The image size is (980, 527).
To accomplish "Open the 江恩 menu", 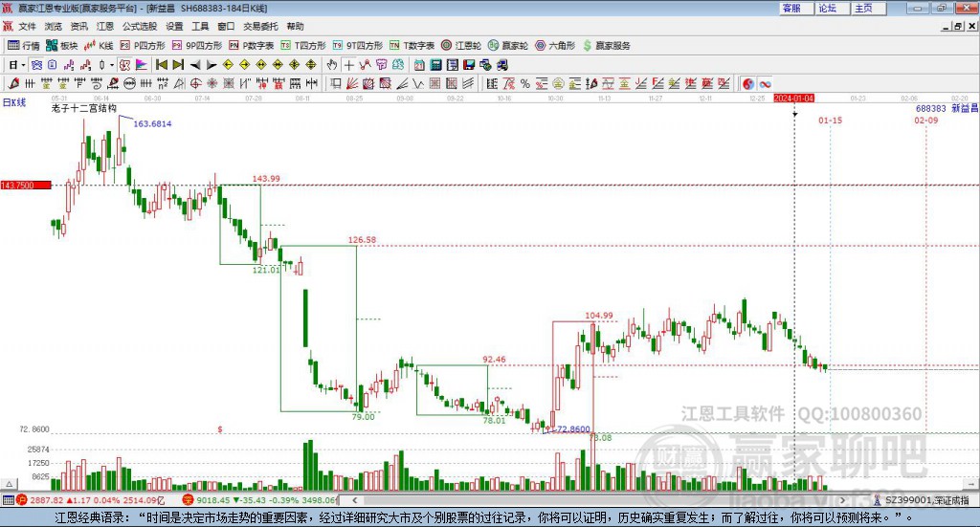I will coord(105,26).
